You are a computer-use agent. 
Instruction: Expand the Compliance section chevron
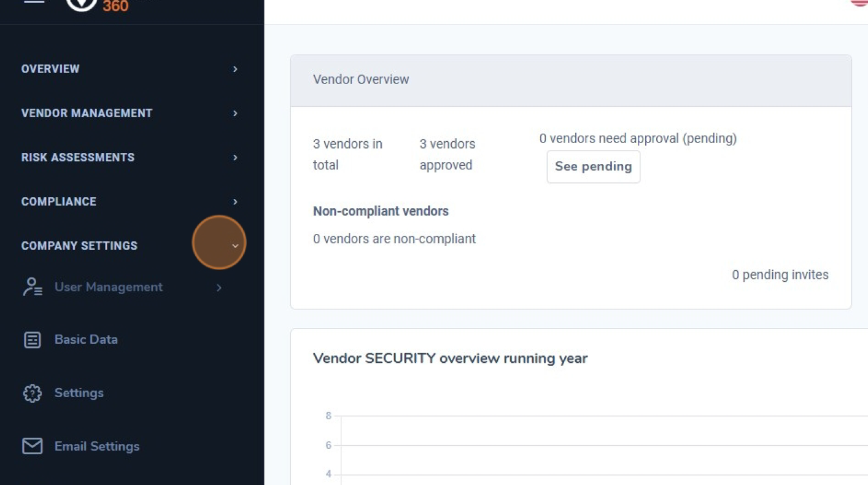[235, 202]
